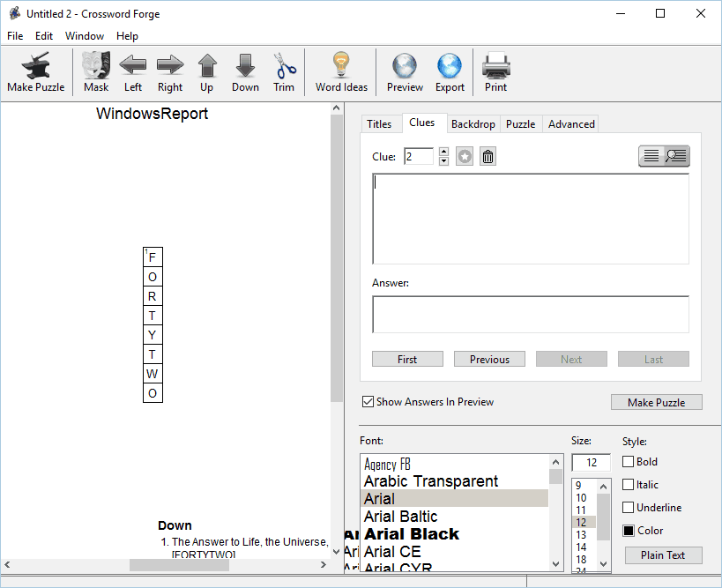Choose size 14 in the size list
The image size is (722, 588).
pyautogui.click(x=581, y=547)
